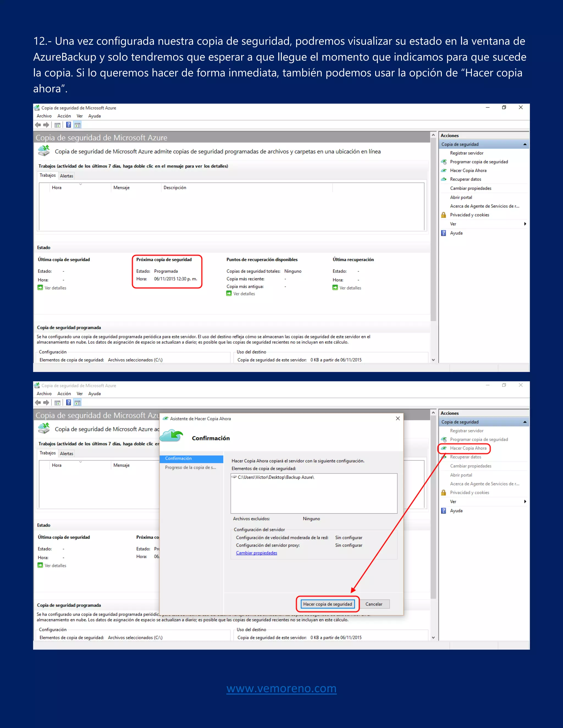Image resolution: width=563 pixels, height=728 pixels.
Task: Click the Hacer copia de seguridad button
Action: [327, 604]
